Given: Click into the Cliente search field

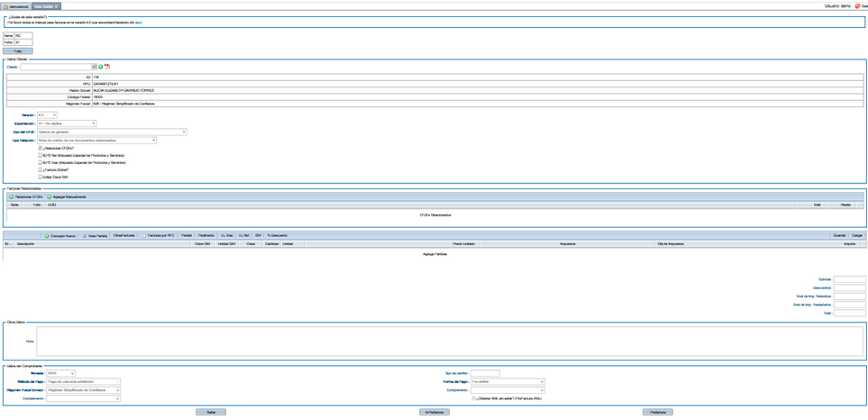Looking at the screenshot, I should pos(55,67).
